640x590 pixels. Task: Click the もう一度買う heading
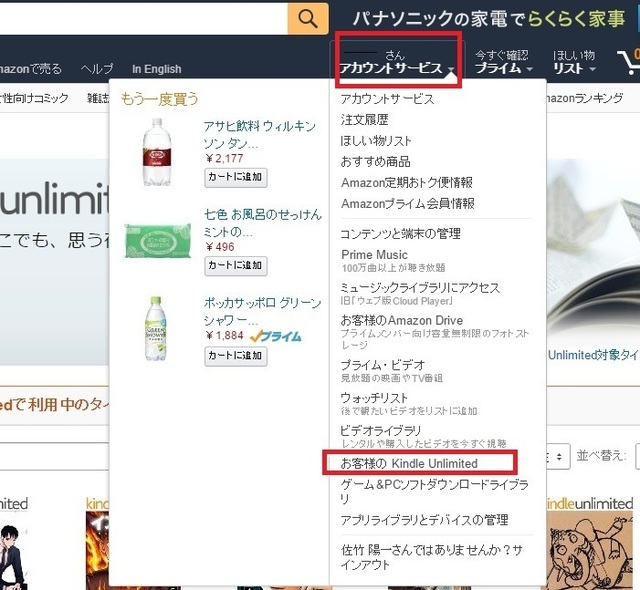tap(160, 99)
